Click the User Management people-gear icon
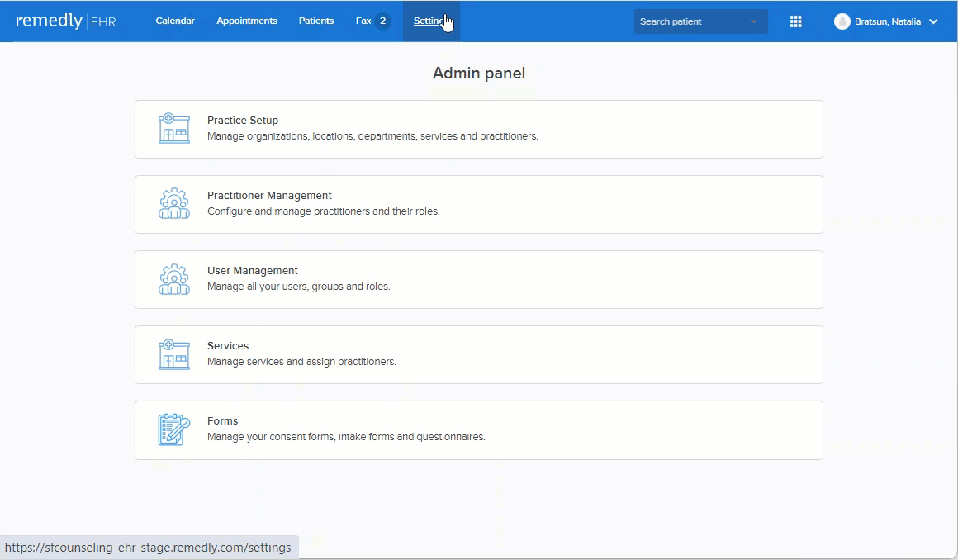The image size is (958, 560). click(x=174, y=279)
